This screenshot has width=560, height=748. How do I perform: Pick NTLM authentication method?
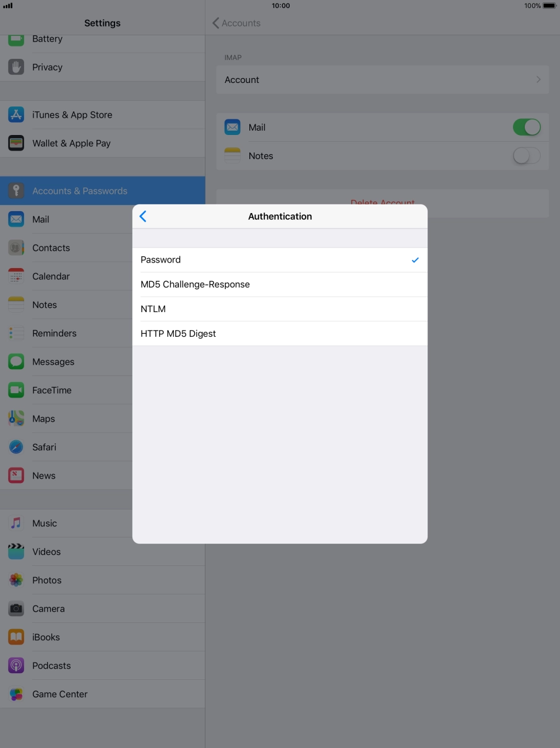pyautogui.click(x=280, y=309)
